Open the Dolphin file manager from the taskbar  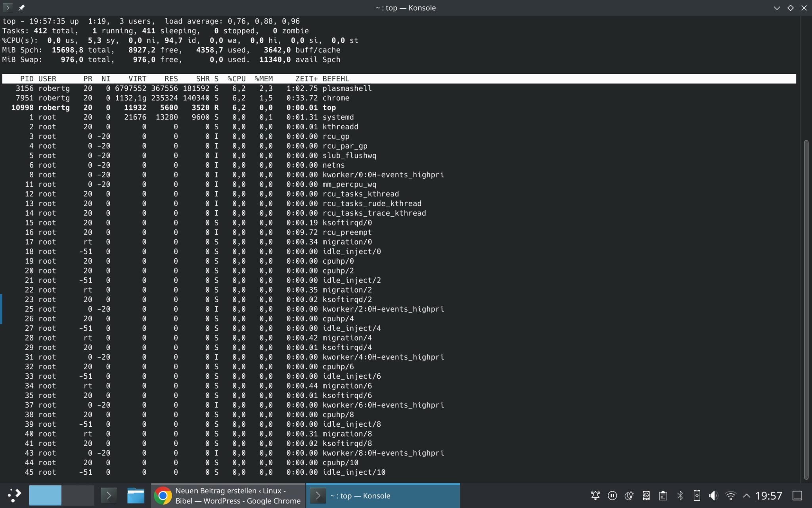136,495
